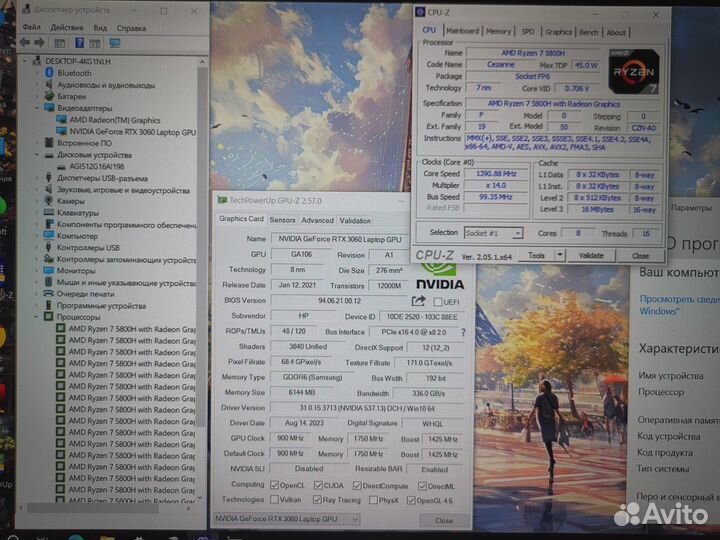Image resolution: width=720 pixels, height=540 pixels.
Task: Open the Socket #1 selection dropdown in CPU-Z
Action: 493,233
